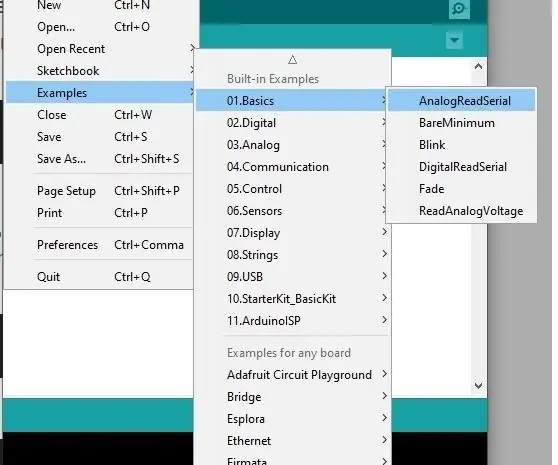Image resolution: width=558 pixels, height=465 pixels.
Task: Open ReadAnalogVoltage example sketch
Action: pos(462,211)
